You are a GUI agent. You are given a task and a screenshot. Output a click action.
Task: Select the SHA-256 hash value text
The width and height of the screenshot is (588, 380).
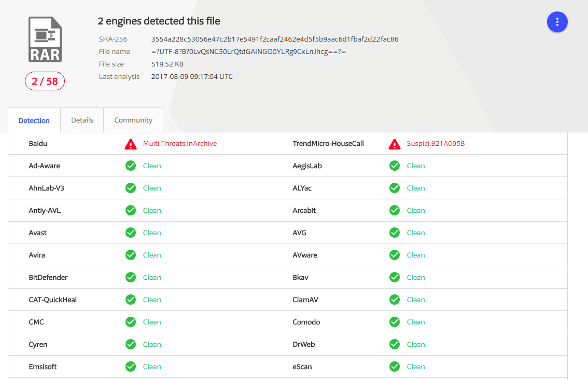[274, 39]
